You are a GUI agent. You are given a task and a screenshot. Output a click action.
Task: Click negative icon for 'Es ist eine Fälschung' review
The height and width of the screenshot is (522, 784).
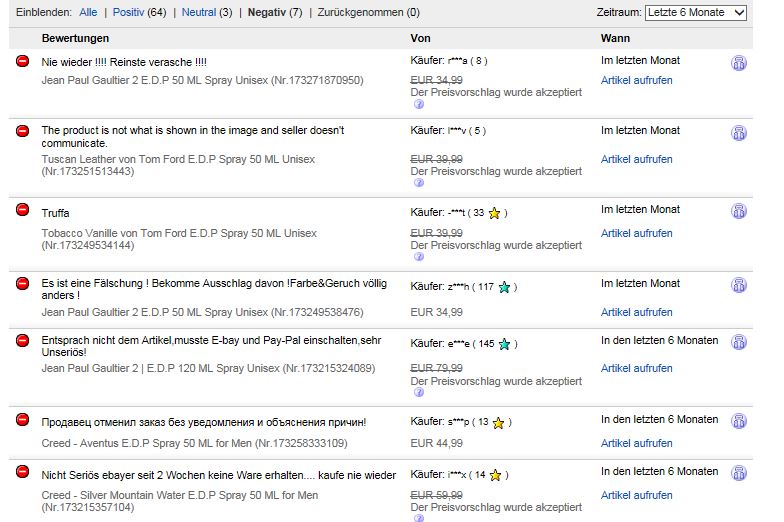pyautogui.click(x=22, y=284)
